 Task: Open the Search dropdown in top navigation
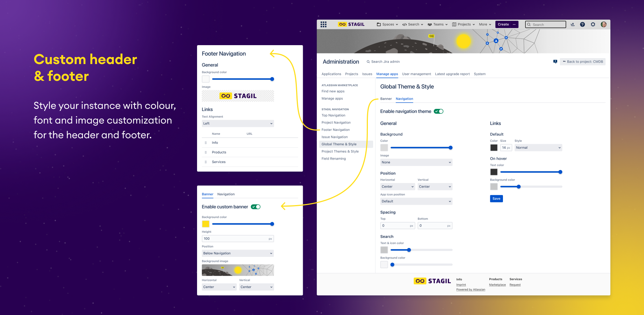pos(413,24)
